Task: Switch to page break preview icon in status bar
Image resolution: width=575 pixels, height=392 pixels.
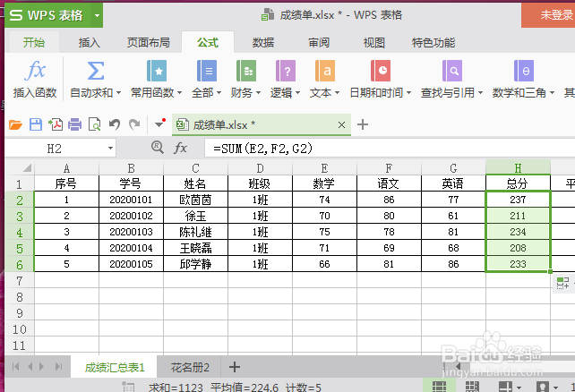Action: click(x=472, y=387)
